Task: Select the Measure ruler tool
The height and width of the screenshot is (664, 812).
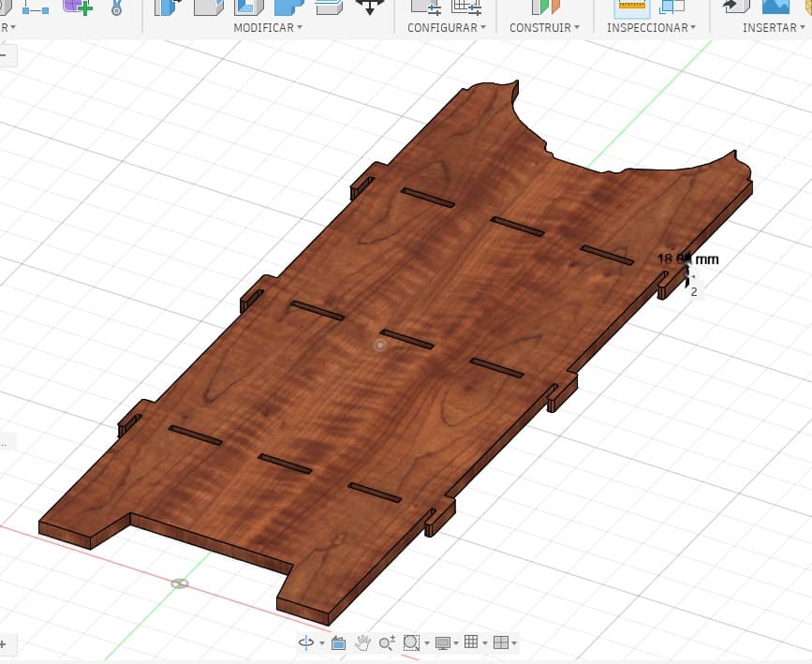Action: click(x=633, y=7)
